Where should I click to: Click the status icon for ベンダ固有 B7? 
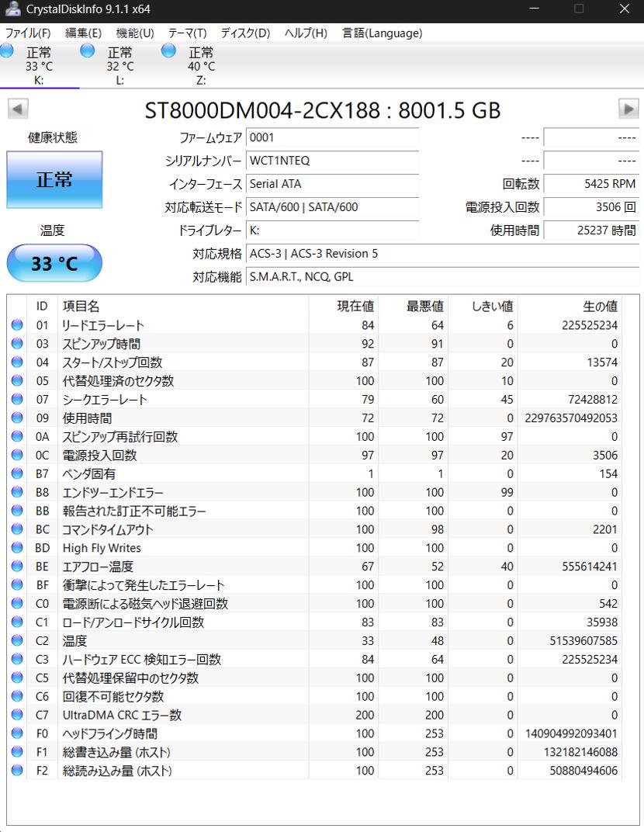tap(17, 473)
